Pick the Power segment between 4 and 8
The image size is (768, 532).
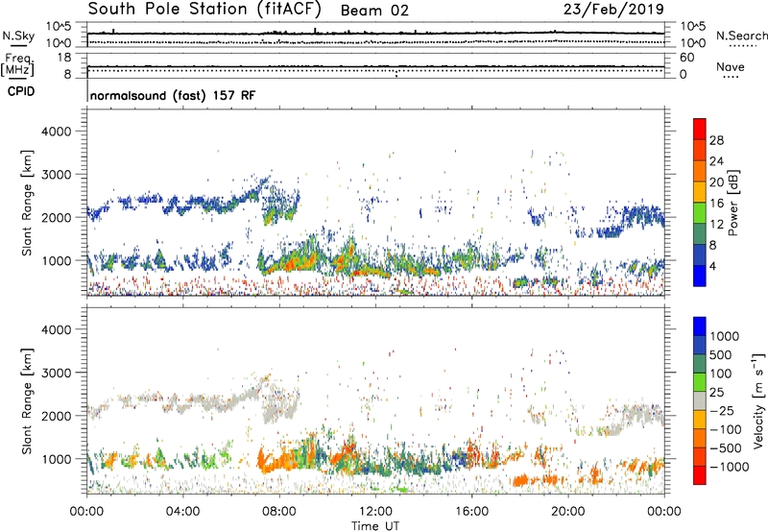(x=700, y=254)
